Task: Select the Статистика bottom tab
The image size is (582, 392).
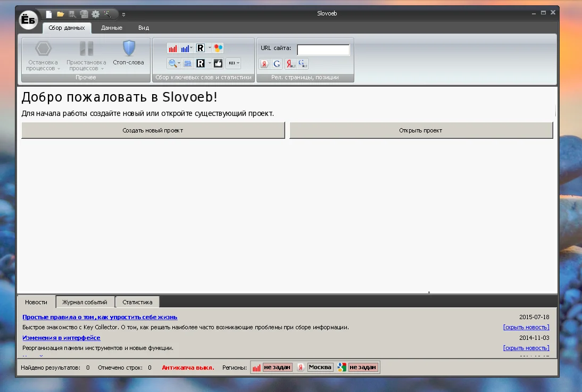Action: (x=137, y=302)
